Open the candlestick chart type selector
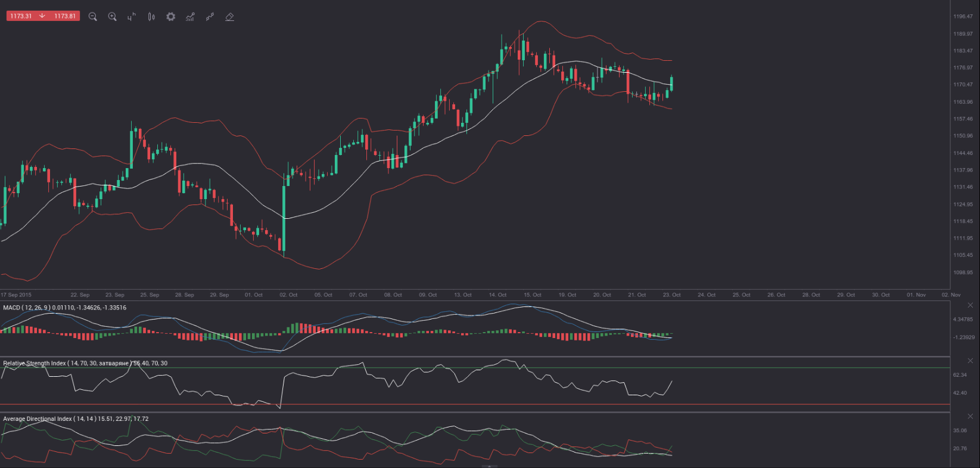Image resolution: width=980 pixels, height=468 pixels. coord(151,17)
